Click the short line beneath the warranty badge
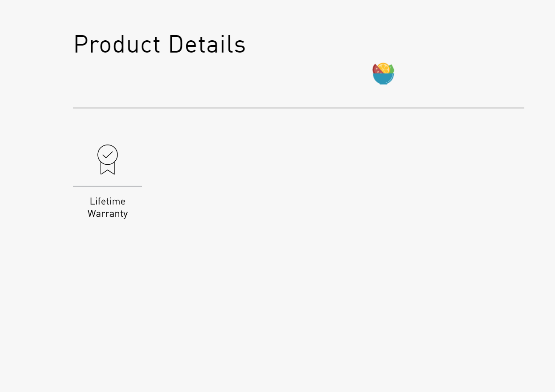 pos(107,186)
